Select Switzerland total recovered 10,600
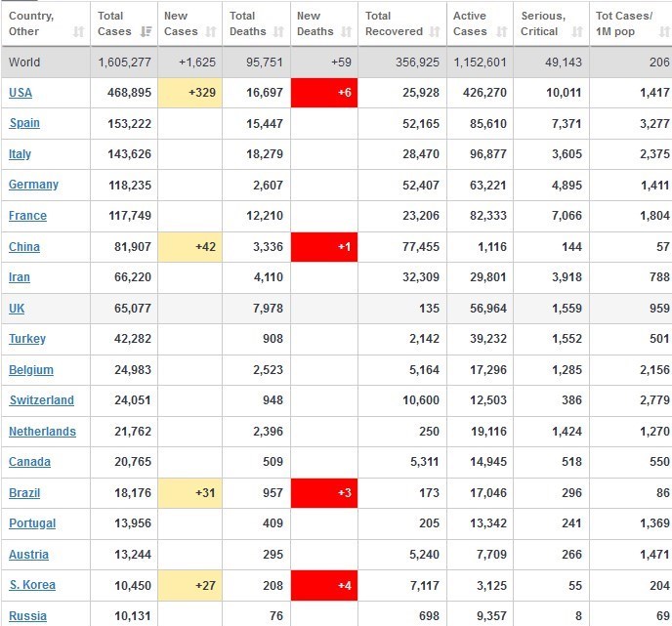Viewport: 672px width, 626px height. click(x=421, y=400)
